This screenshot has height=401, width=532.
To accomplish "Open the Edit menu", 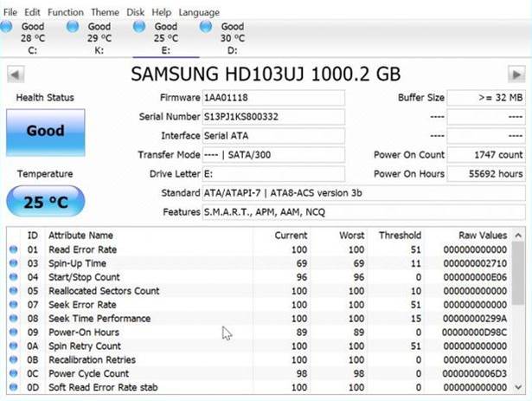I will (32, 12).
